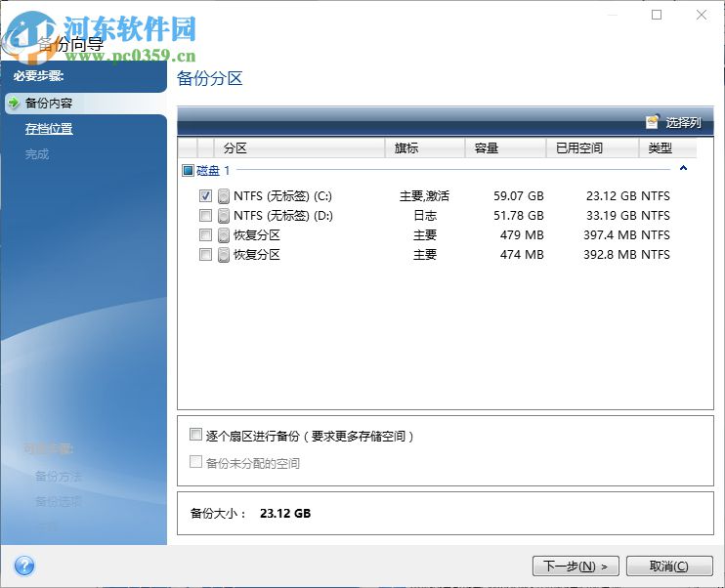The height and width of the screenshot is (588, 725).
Task: Click the green arrow beside 备份内容
Action: click(x=14, y=103)
